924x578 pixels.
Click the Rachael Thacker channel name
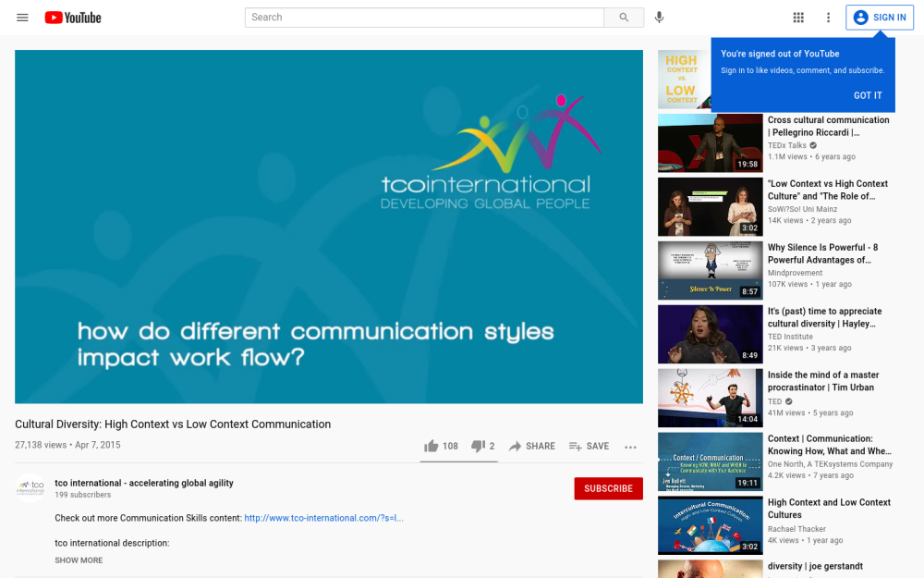pyautogui.click(x=796, y=529)
